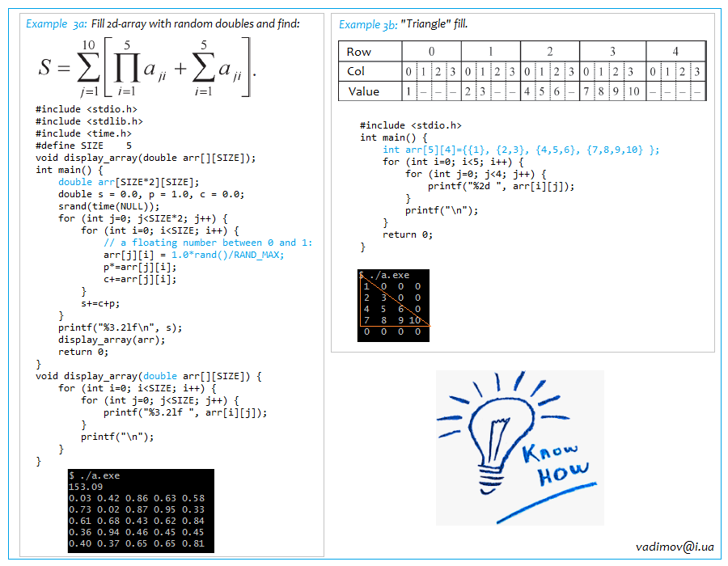Click the "#include <time.h>" line

[x=83, y=133]
